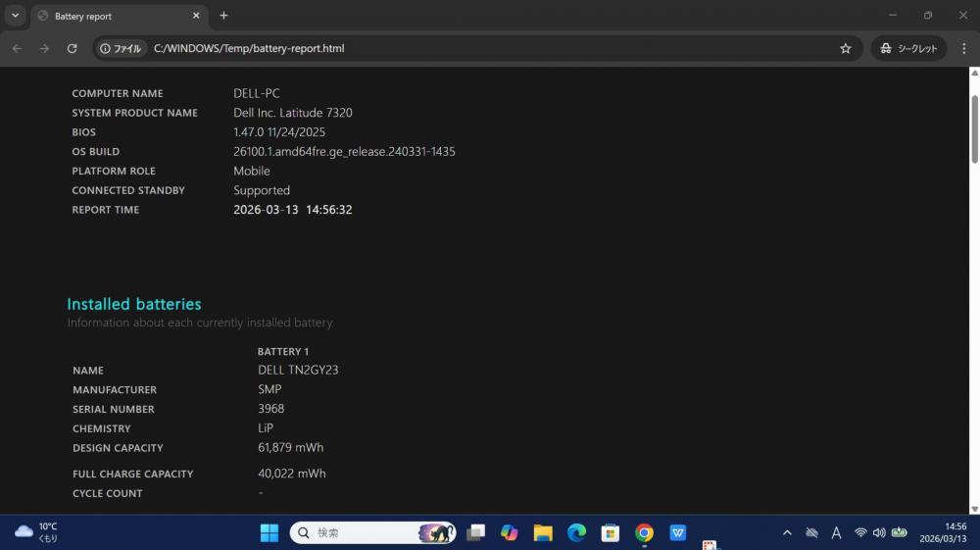Click the OS build value 26100.1.amd64fre
The height and width of the screenshot is (550, 980).
point(344,151)
